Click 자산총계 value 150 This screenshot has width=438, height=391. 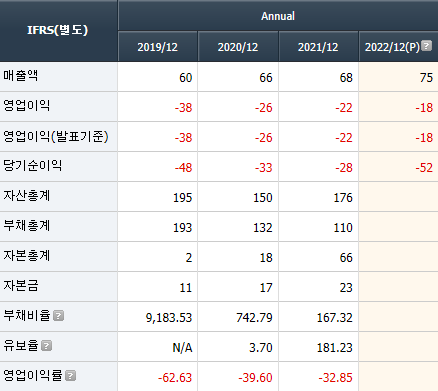263,198
